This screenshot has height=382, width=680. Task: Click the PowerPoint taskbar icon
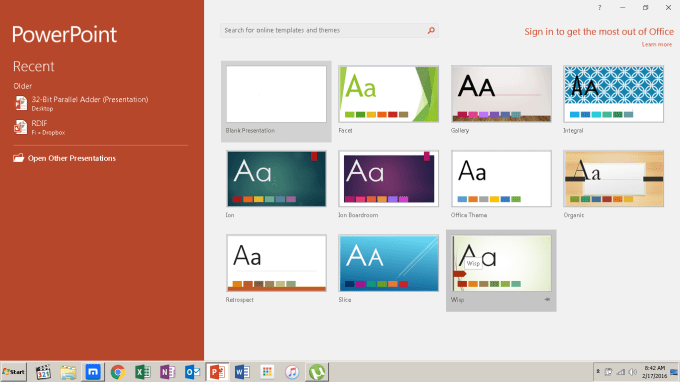point(217,372)
